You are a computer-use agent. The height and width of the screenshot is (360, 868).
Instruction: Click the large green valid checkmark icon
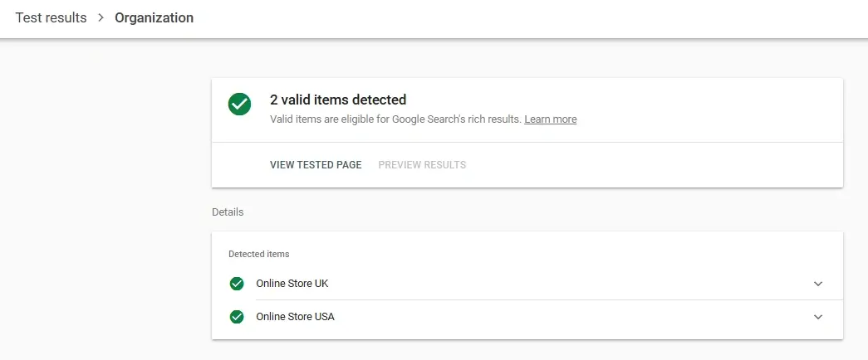point(240,105)
